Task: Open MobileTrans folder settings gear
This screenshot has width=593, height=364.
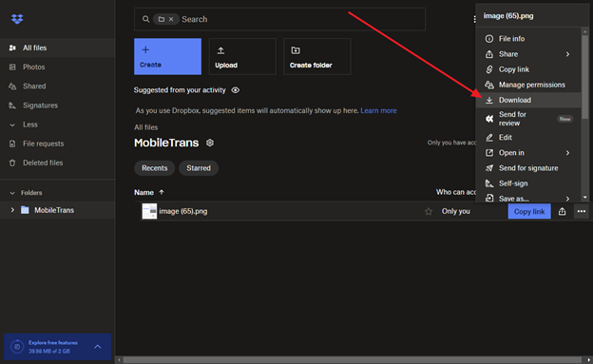Action: 210,143
